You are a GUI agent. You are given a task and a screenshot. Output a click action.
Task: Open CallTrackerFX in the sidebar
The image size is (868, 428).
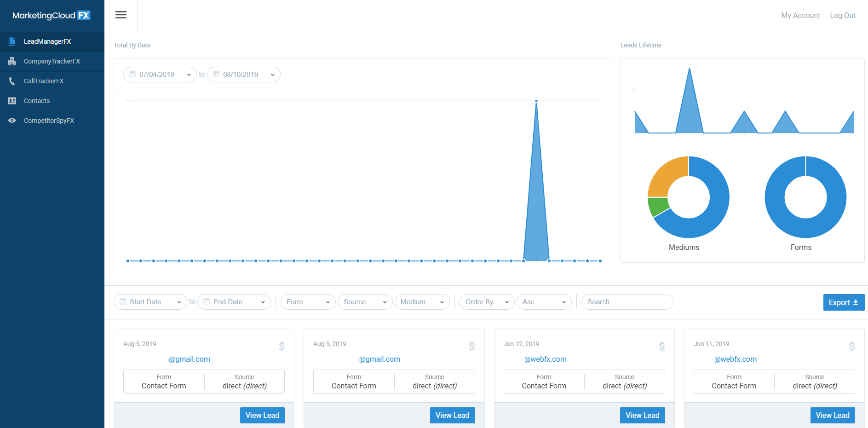tap(52, 81)
